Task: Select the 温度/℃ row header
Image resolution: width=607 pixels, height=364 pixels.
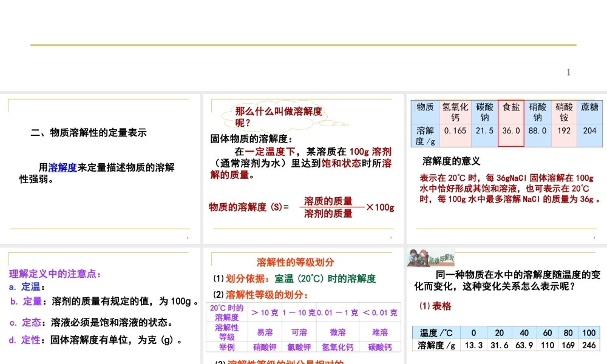Action: point(435,332)
